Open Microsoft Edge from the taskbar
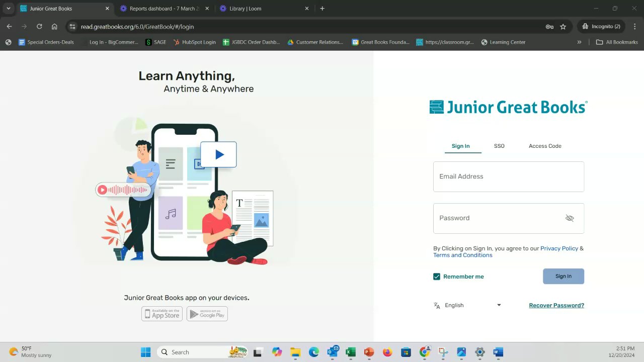 [x=314, y=352]
